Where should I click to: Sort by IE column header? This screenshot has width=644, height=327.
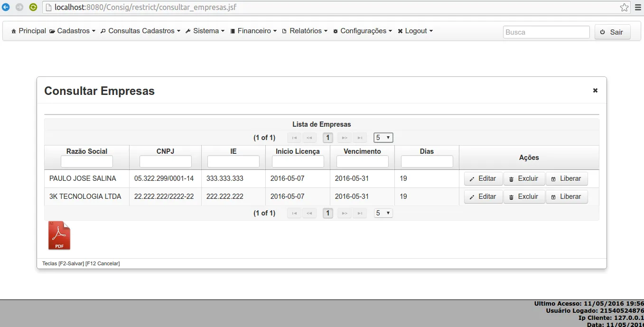pos(233,151)
